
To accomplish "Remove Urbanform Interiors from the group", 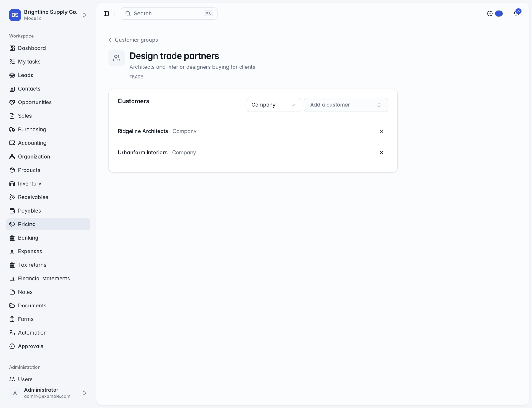I will [x=381, y=153].
